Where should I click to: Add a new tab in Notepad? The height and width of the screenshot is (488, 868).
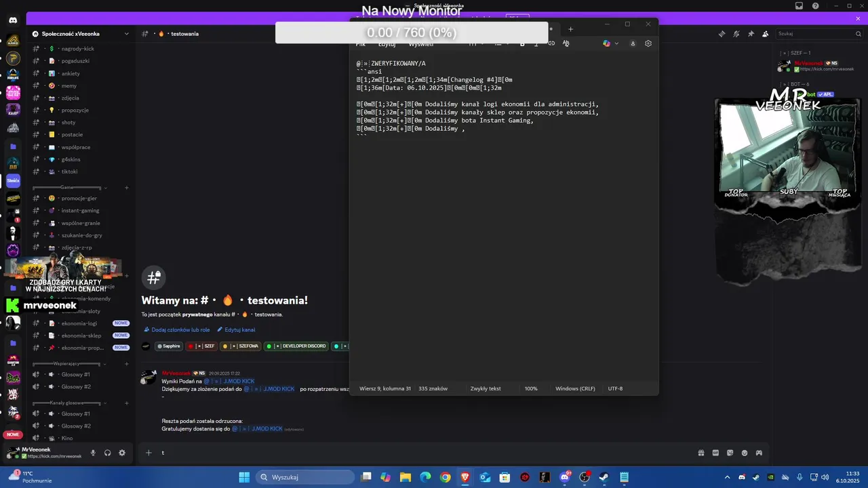point(570,29)
